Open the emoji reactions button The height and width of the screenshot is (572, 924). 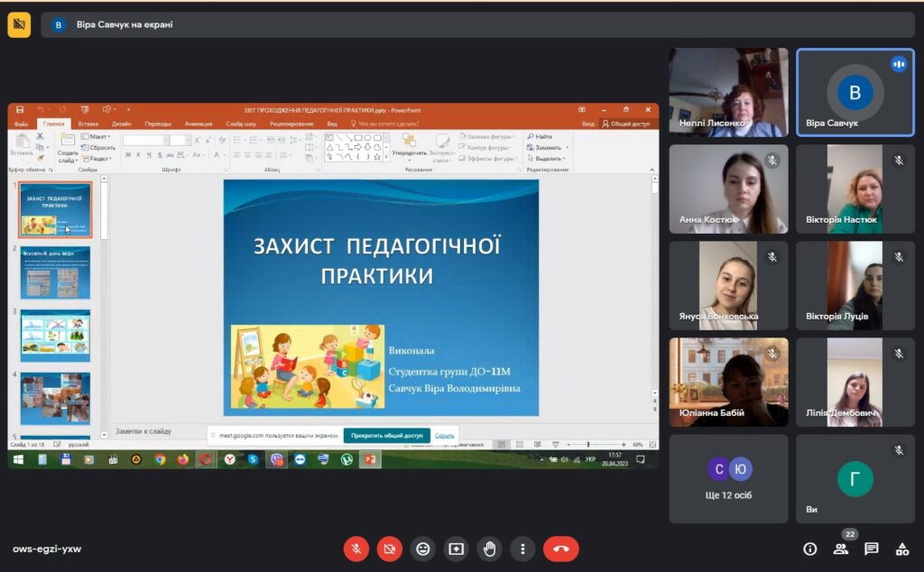(x=423, y=549)
